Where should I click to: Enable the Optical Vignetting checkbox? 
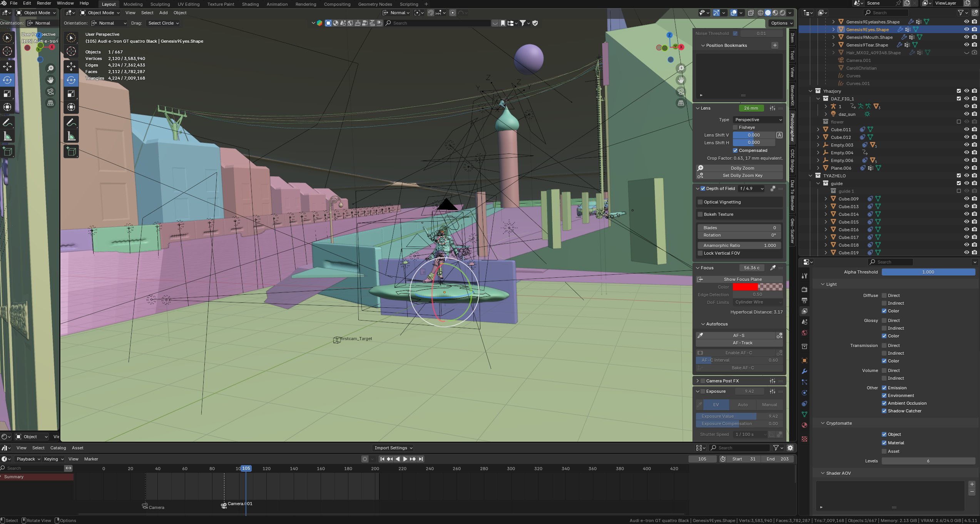700,202
